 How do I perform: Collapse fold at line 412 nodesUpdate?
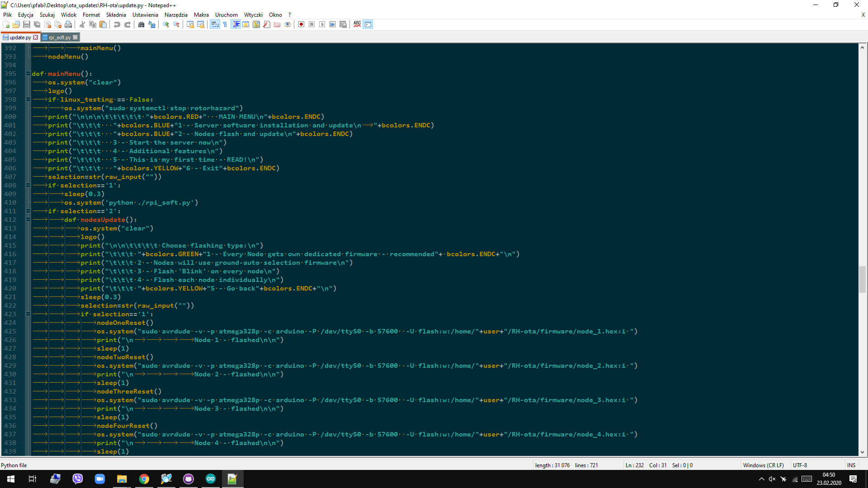point(28,220)
